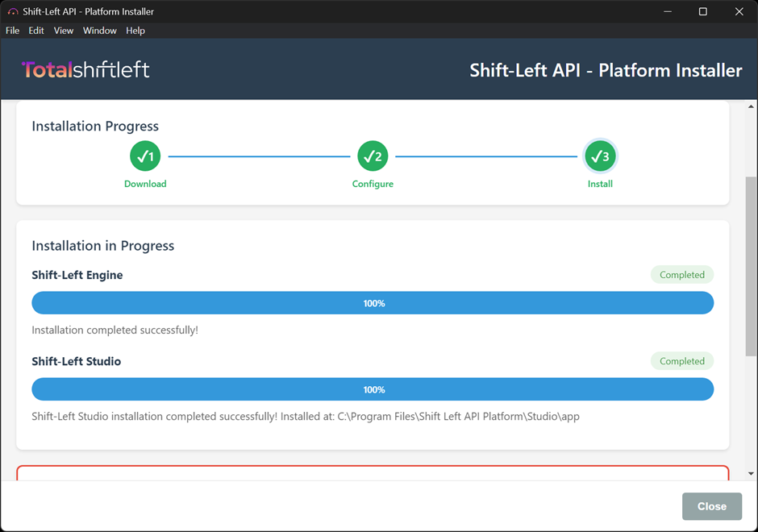
Task: Click the Download step 1 checkmark circle
Action: 145,156
